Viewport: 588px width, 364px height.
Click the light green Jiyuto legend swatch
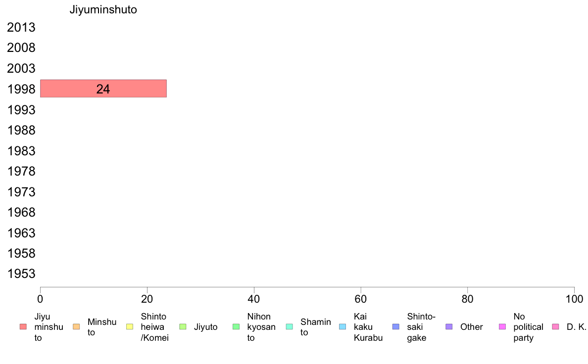(183, 327)
